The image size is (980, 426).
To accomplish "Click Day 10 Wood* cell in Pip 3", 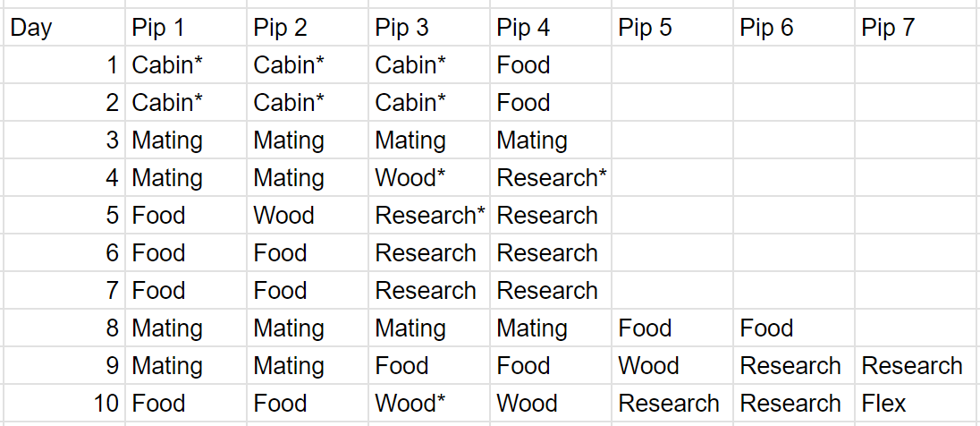I will click(x=428, y=404).
